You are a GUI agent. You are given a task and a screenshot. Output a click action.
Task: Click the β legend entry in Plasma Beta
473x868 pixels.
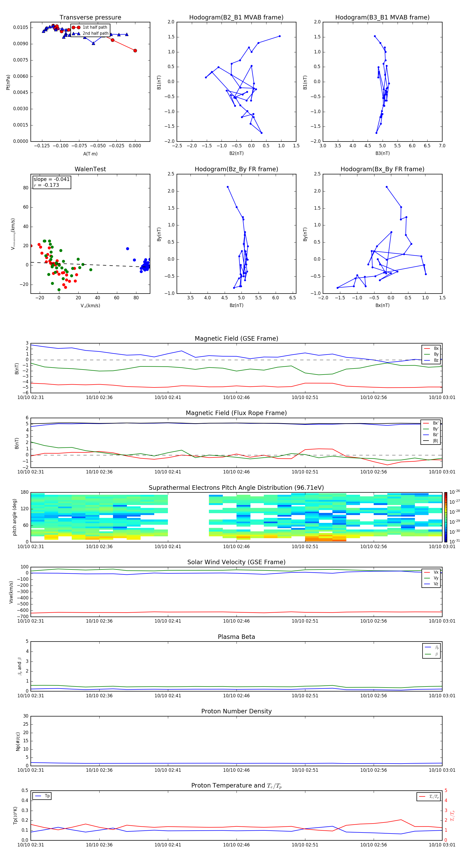pos(431,654)
